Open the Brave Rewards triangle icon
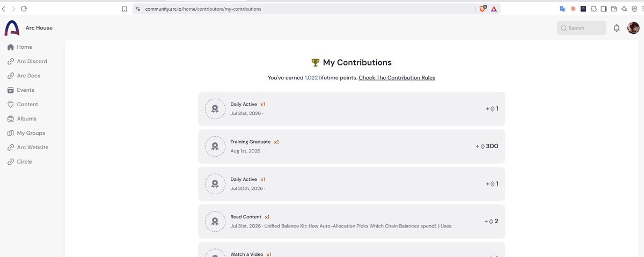The width and height of the screenshot is (644, 257). pyautogui.click(x=494, y=9)
